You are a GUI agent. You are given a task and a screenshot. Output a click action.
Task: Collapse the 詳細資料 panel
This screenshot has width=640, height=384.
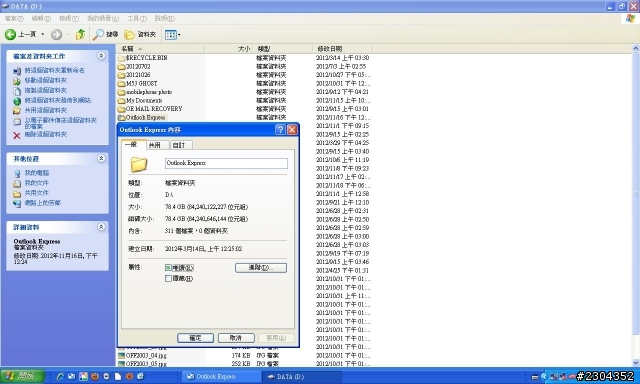point(101,227)
